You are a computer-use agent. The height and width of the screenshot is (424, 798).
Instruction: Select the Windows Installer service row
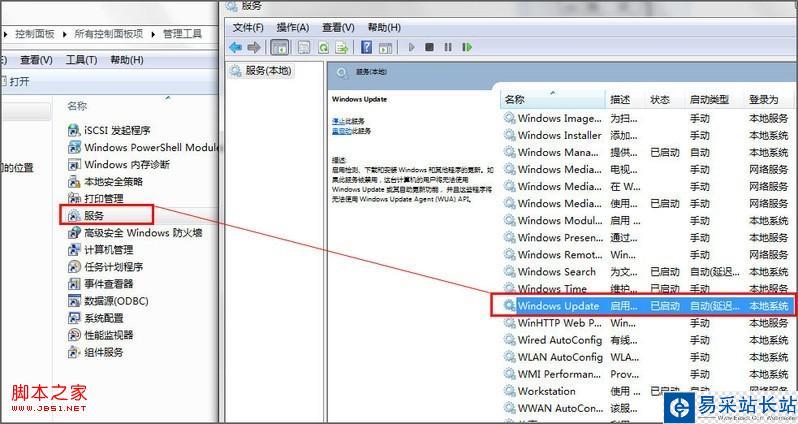pyautogui.click(x=647, y=135)
